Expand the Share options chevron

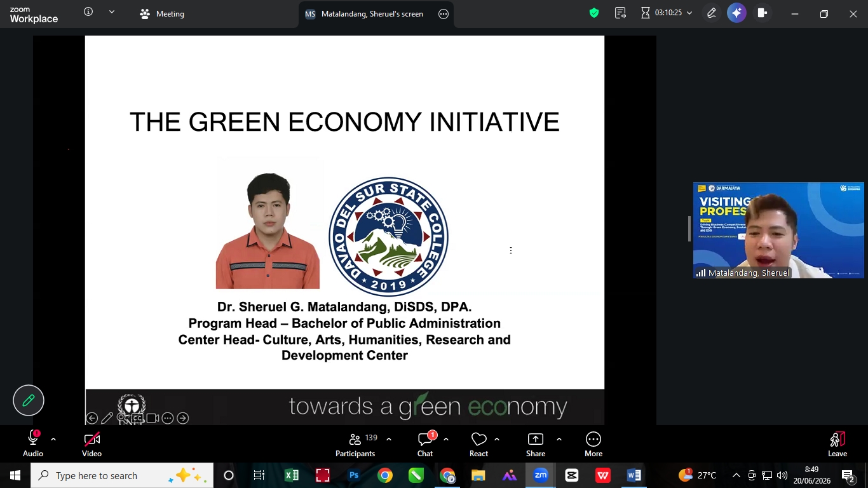[559, 439]
